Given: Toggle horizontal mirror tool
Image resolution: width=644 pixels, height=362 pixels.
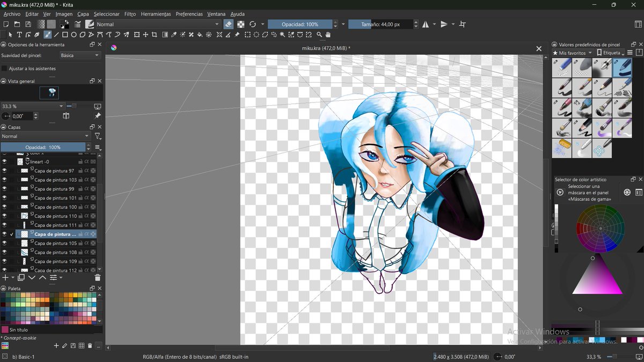Looking at the screenshot, I should click(x=426, y=24).
